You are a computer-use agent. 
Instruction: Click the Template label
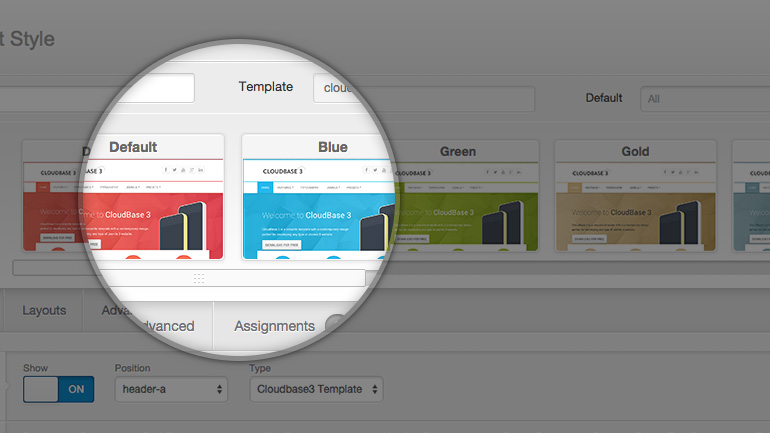pos(266,86)
